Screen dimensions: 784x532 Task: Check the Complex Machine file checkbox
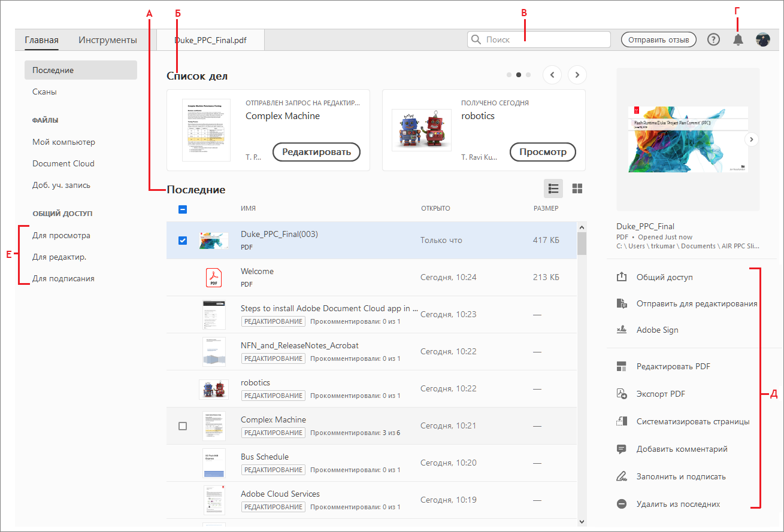click(x=183, y=426)
